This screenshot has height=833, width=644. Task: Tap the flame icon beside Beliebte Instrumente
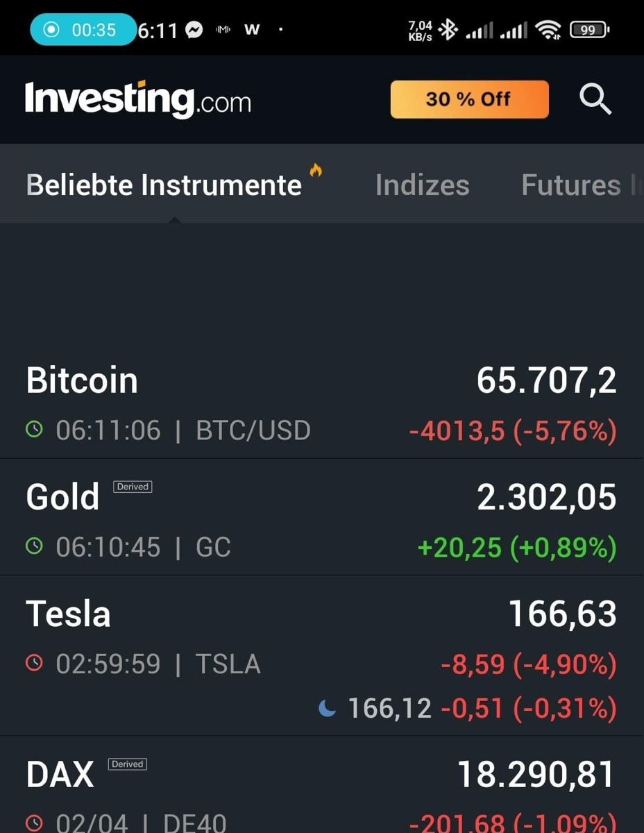pyautogui.click(x=316, y=170)
